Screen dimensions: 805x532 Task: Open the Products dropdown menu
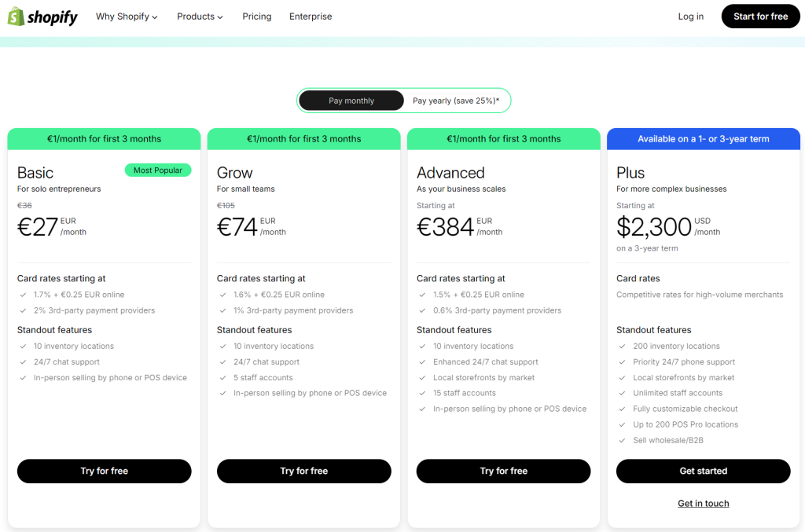[200, 17]
